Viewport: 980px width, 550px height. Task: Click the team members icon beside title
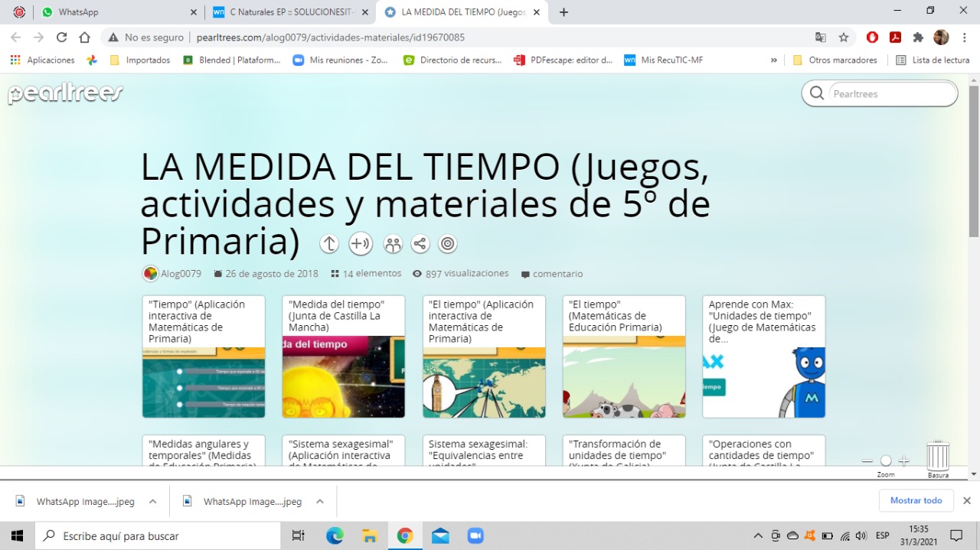tap(393, 244)
